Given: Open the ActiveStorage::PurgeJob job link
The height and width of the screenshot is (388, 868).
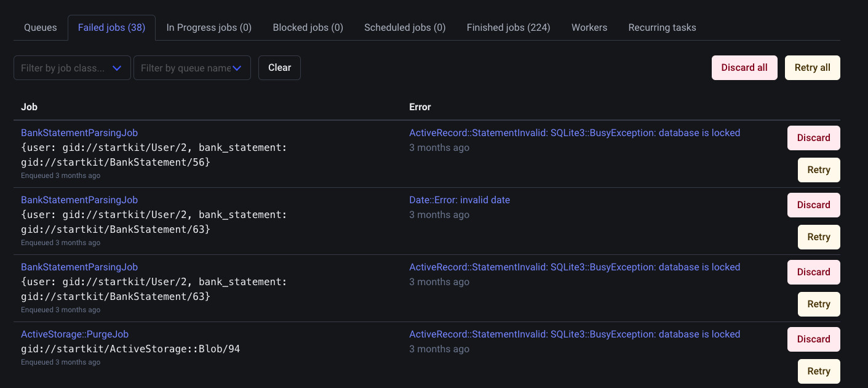Looking at the screenshot, I should coord(74,334).
